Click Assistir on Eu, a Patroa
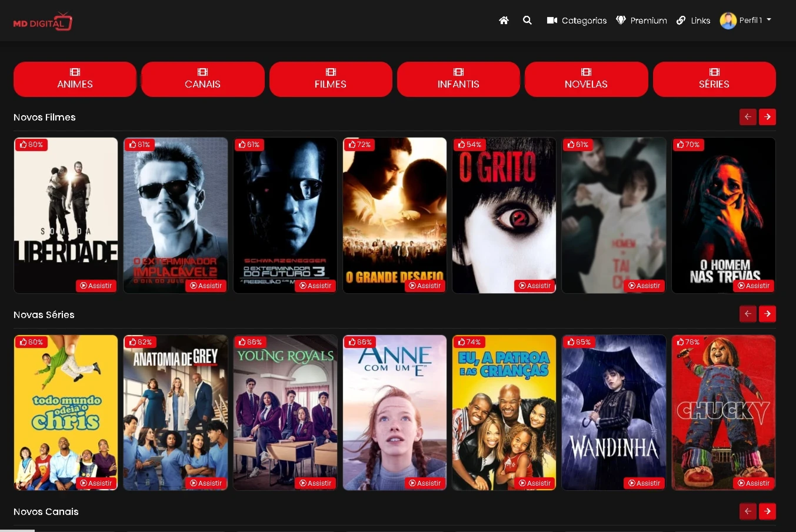Screen dimensions: 796x532 tap(535, 483)
